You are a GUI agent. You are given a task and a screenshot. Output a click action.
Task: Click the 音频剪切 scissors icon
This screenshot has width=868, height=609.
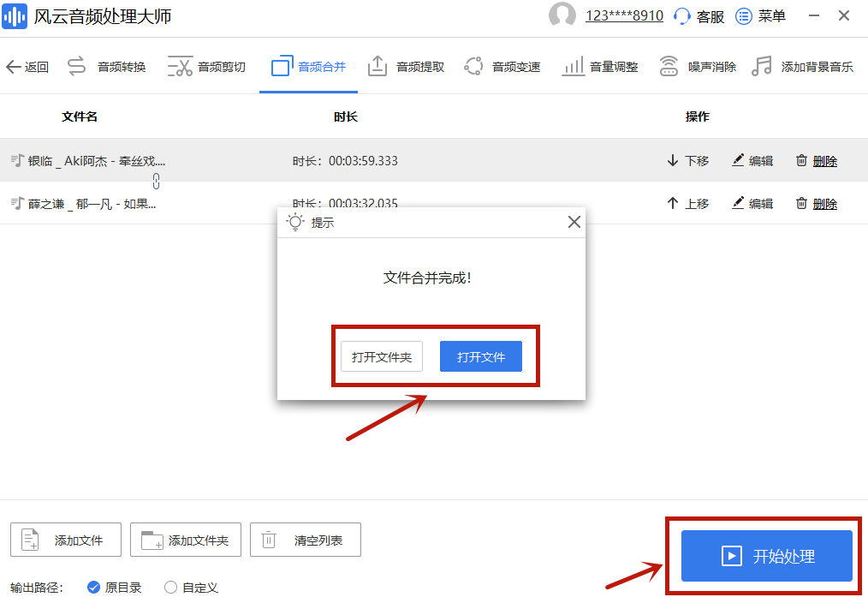coord(180,66)
